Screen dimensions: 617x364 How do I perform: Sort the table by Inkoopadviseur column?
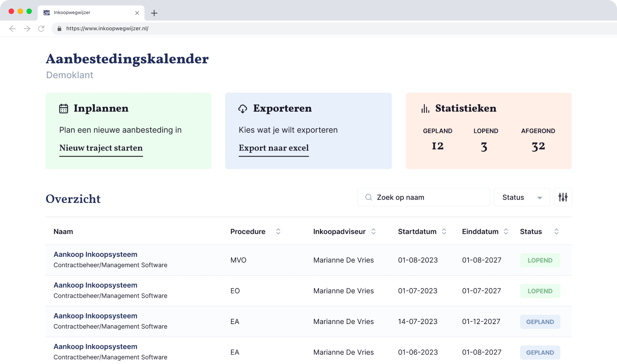point(373,232)
